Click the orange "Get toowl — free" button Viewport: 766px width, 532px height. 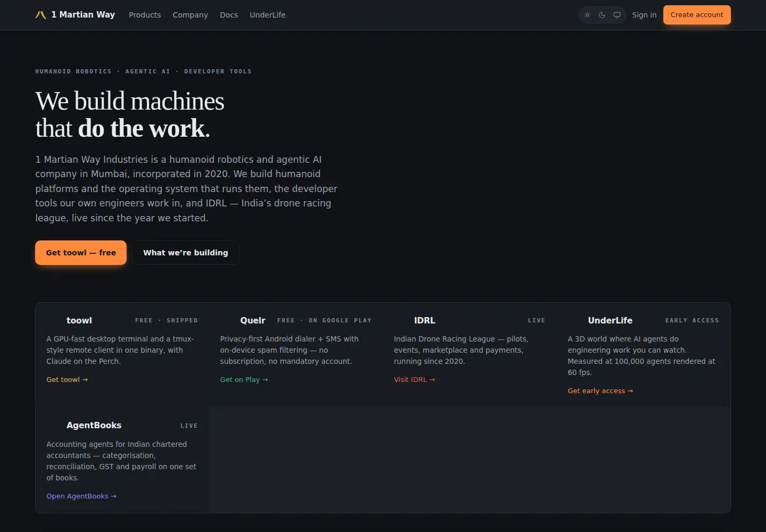click(x=81, y=253)
